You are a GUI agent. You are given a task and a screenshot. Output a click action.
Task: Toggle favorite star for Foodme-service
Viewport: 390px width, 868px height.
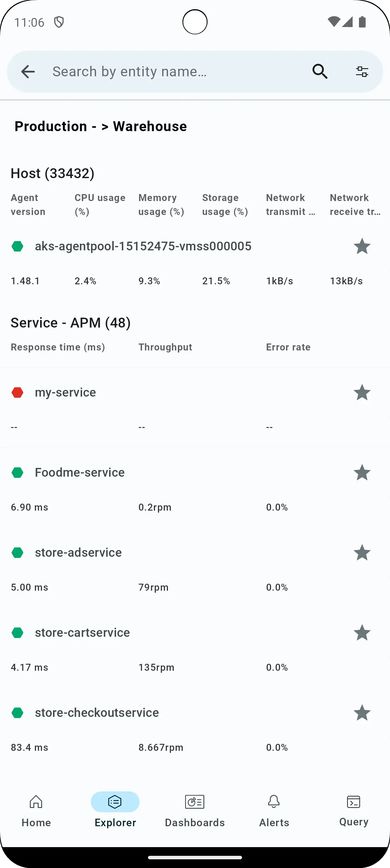pyautogui.click(x=362, y=472)
